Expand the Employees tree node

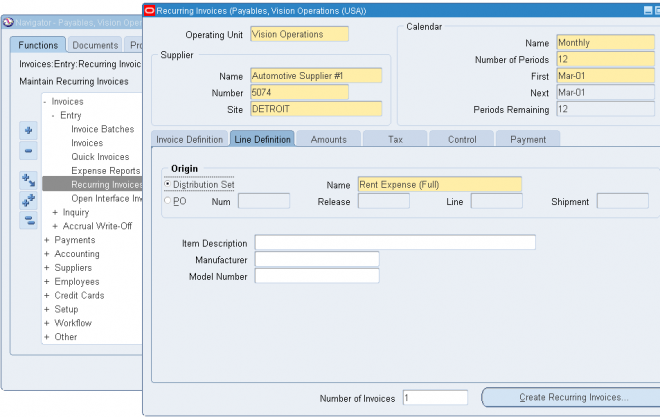click(x=47, y=282)
